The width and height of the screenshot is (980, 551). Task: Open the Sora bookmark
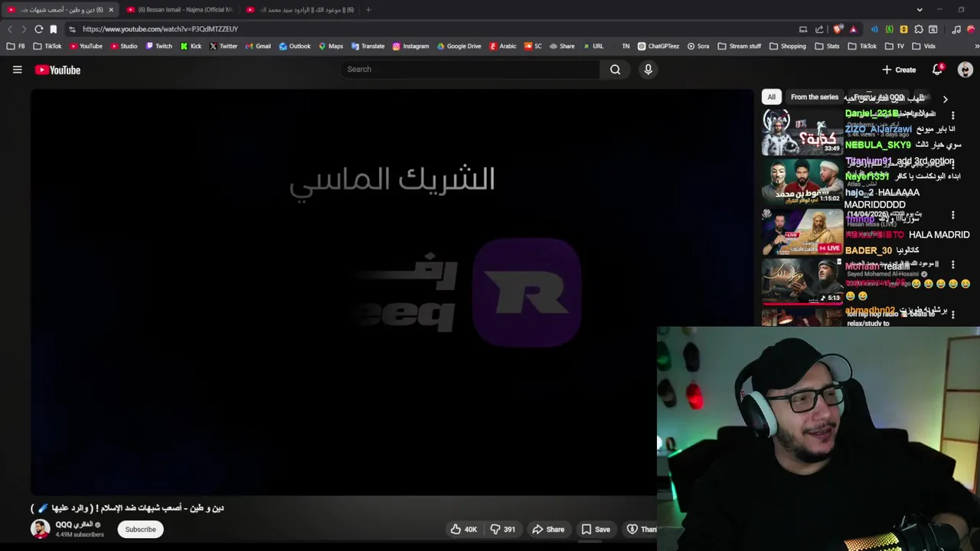coord(697,46)
